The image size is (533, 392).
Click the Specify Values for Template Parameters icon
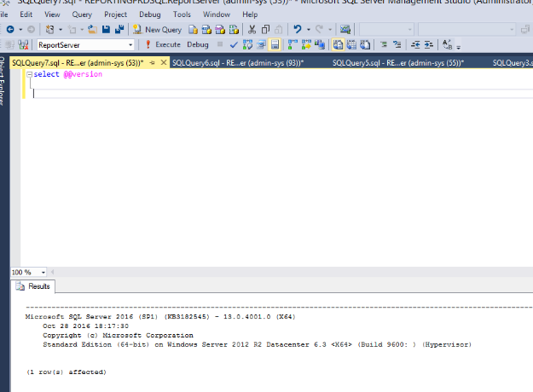click(x=448, y=45)
